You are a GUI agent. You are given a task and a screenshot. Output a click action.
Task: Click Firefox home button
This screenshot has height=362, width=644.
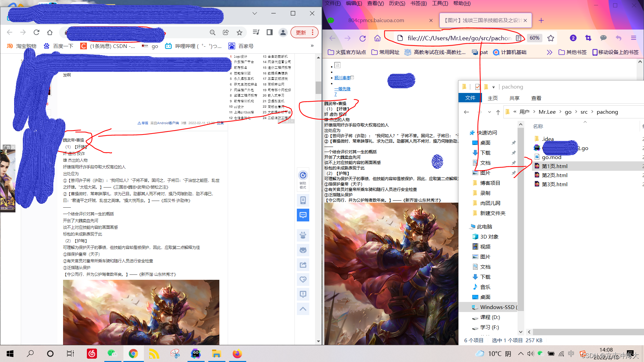click(x=377, y=38)
